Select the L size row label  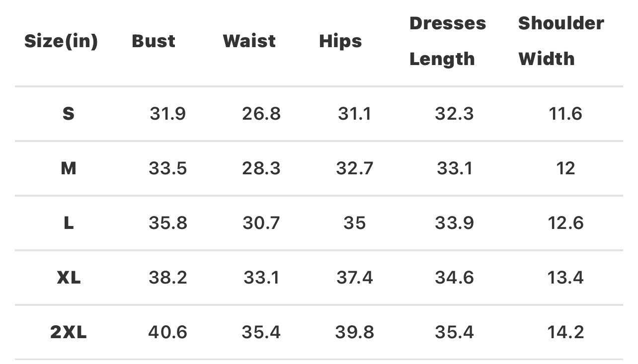[69, 223]
